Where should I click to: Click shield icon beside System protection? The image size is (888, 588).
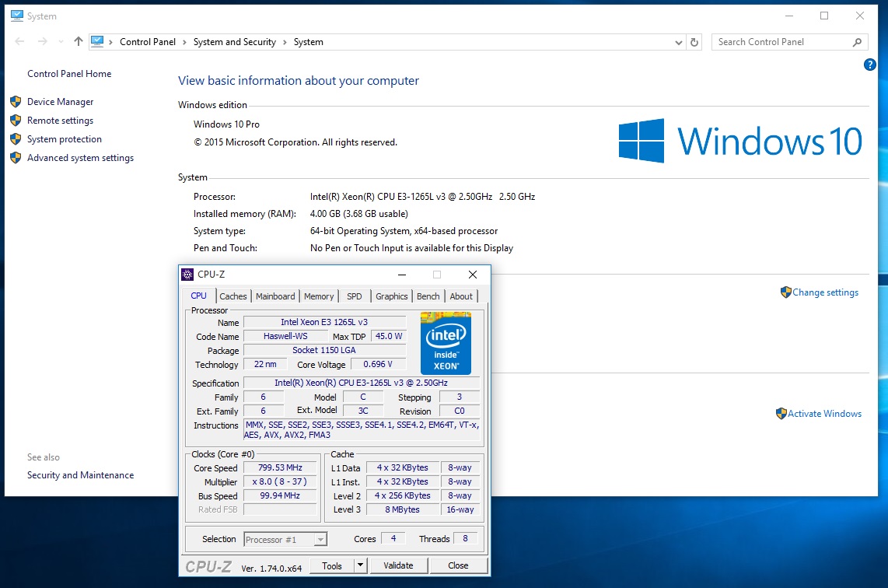[16, 139]
